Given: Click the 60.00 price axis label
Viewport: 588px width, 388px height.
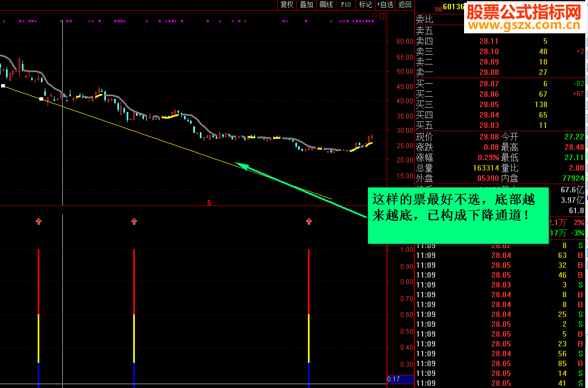Looking at the screenshot, I should pyautogui.click(x=405, y=42).
